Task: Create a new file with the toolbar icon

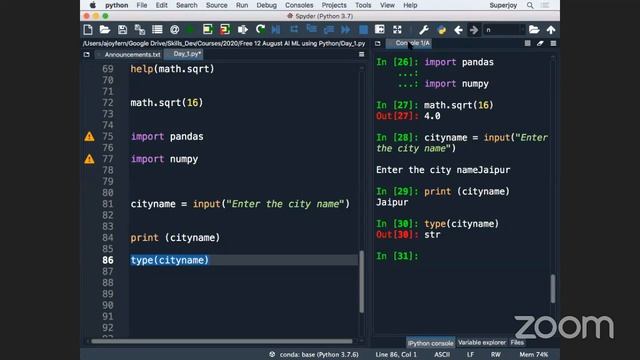Action: pyautogui.click(x=88, y=30)
